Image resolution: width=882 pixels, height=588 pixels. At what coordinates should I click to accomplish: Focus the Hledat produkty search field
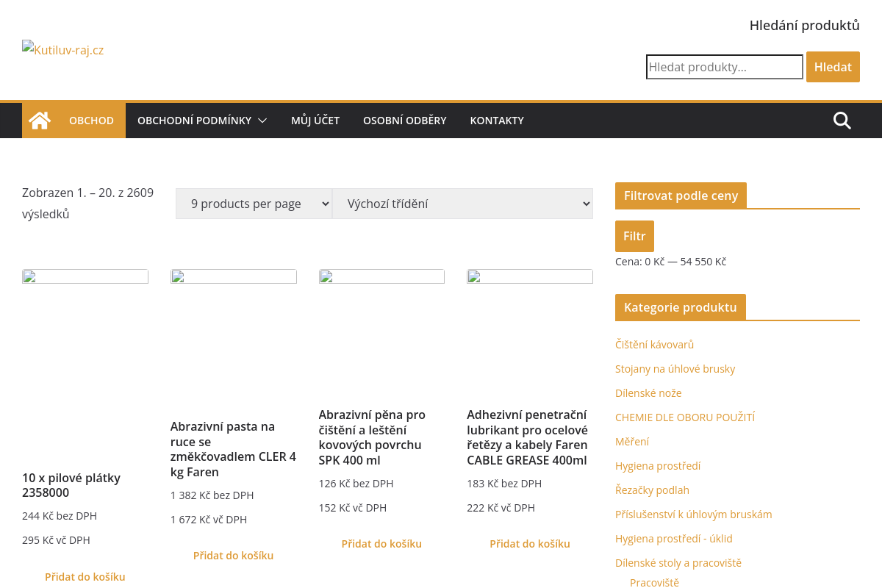724,67
